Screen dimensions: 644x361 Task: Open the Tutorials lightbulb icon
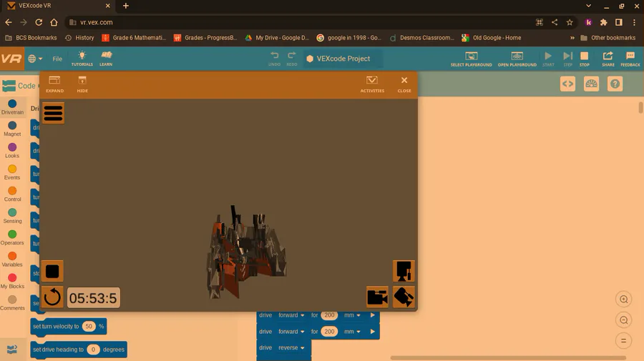pos(82,58)
